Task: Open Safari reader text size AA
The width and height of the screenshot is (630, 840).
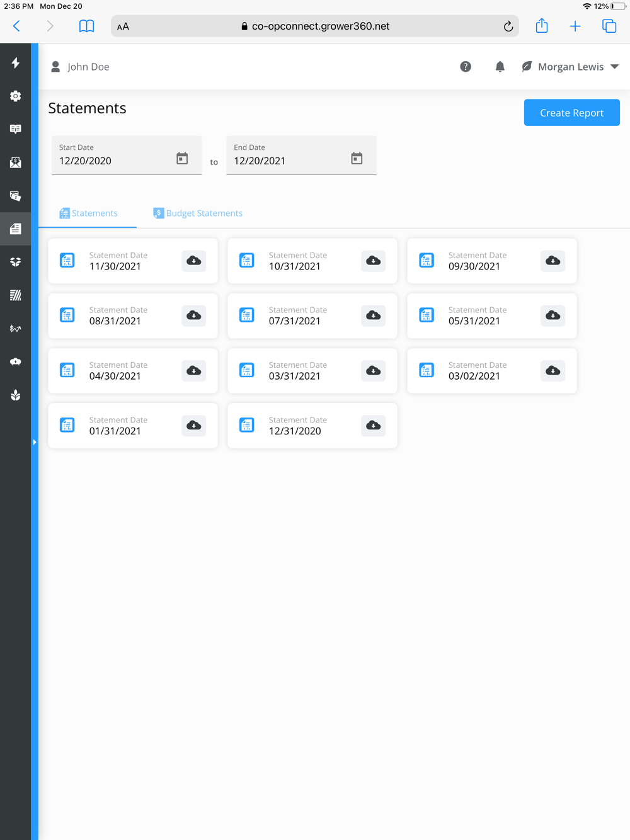Action: click(x=123, y=26)
